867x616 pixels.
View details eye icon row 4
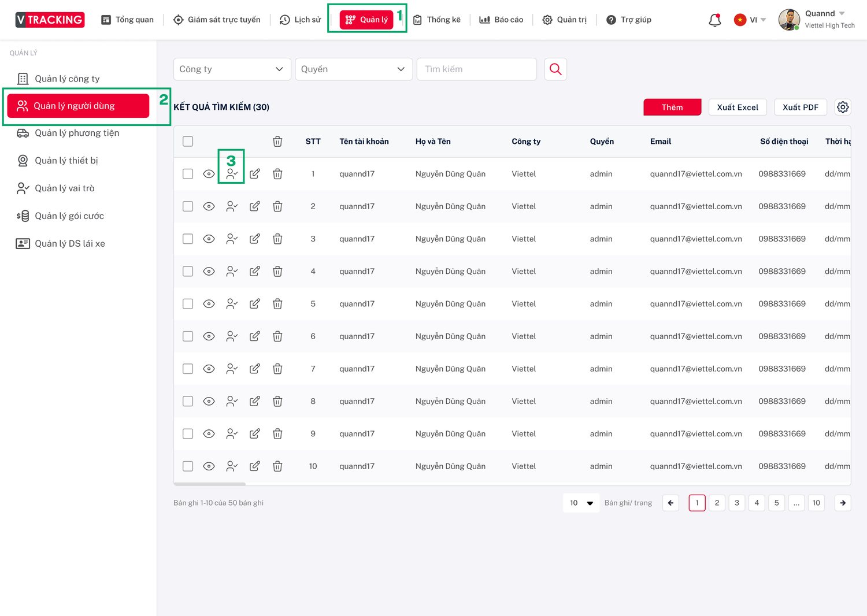[209, 271]
